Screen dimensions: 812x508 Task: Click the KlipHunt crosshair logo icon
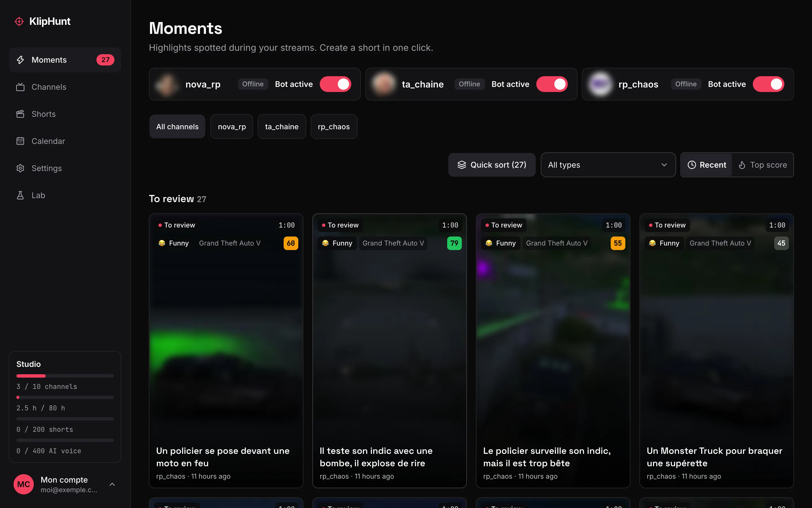click(x=19, y=21)
